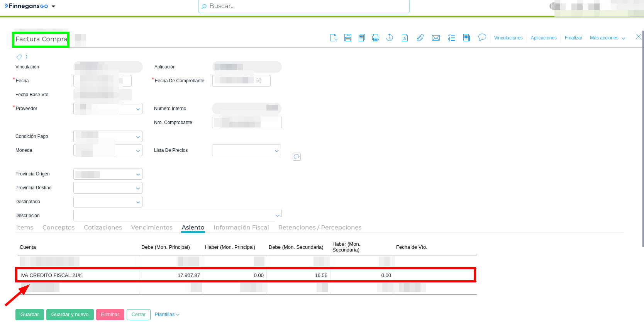Image resolution: width=644 pixels, height=323 pixels.
Task: Click the copy document icon
Action: (x=362, y=38)
